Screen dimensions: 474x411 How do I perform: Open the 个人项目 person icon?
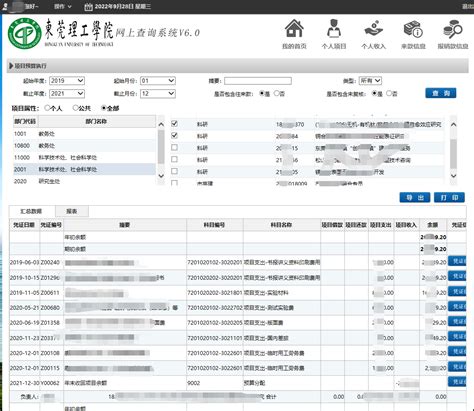[x=334, y=28]
